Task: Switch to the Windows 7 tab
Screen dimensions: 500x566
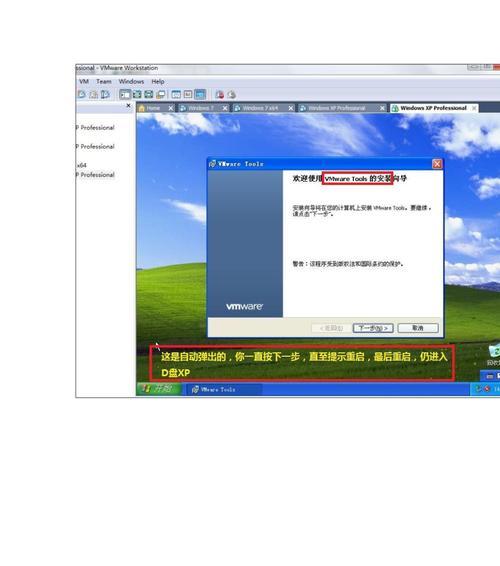Action: tap(204, 108)
